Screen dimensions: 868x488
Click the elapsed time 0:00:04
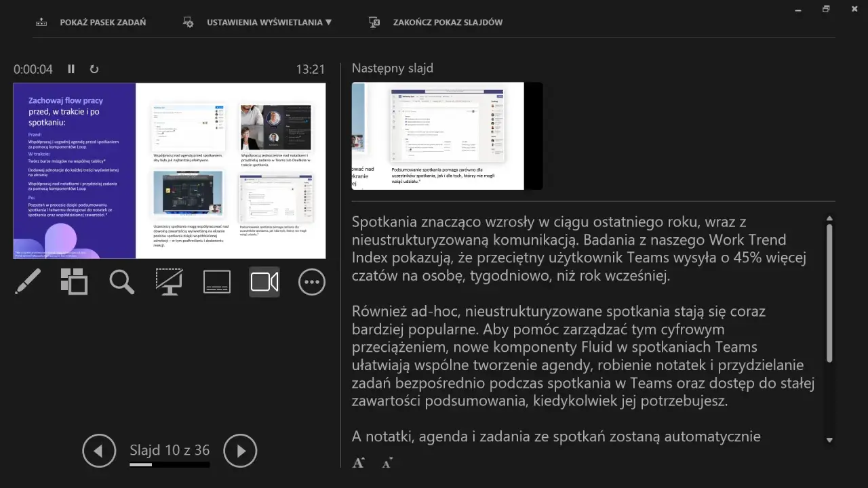33,69
